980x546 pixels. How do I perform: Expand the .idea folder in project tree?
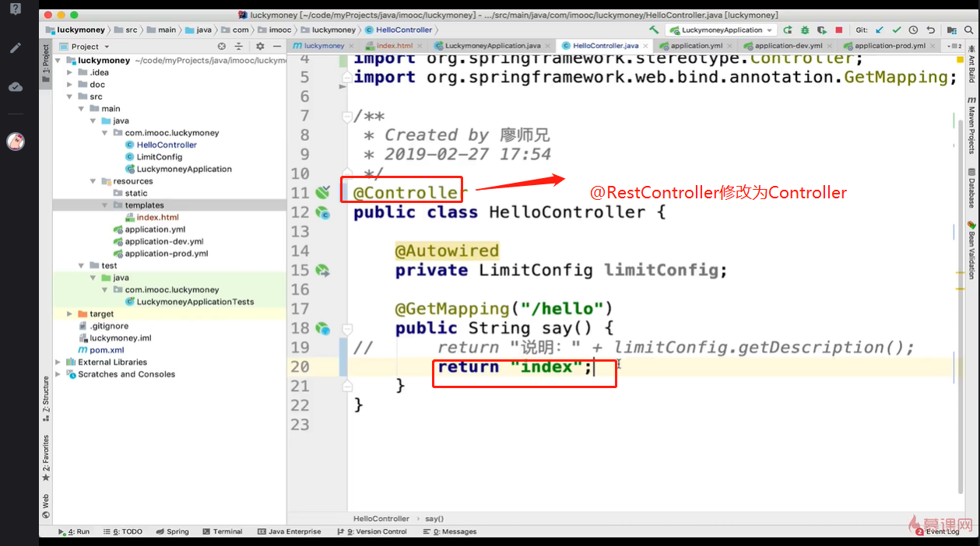70,72
